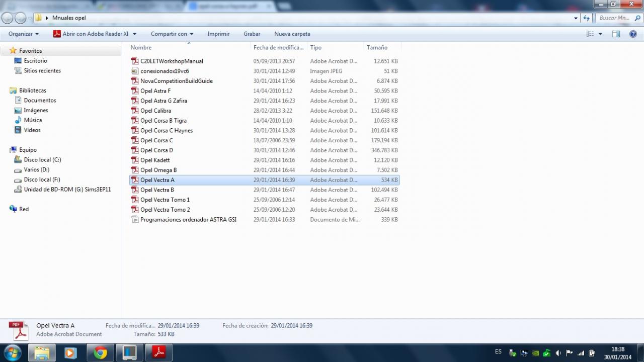
Task: Click the Música library icon
Action: (18, 120)
